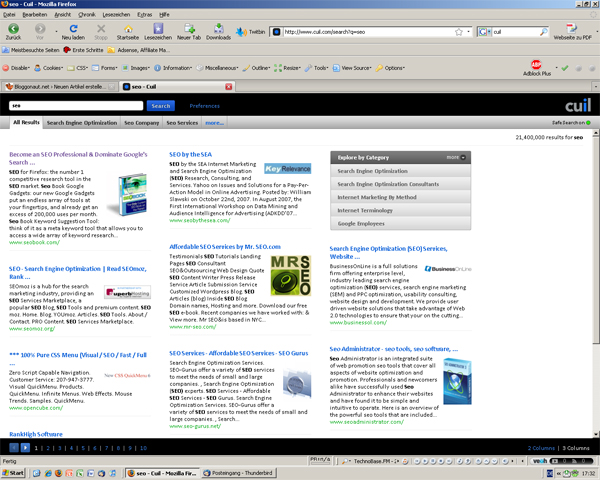Viewport: 600px width, 480px height.
Task: Open the Ansicht menu
Action: pos(62,15)
